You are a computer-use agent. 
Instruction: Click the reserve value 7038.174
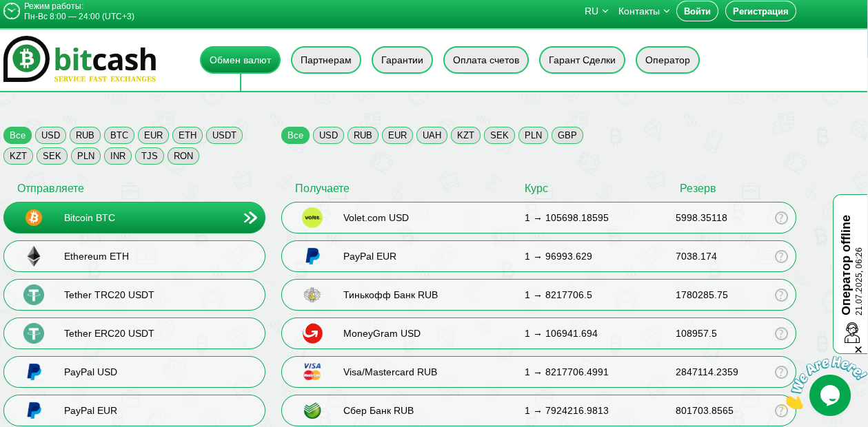[x=696, y=256]
